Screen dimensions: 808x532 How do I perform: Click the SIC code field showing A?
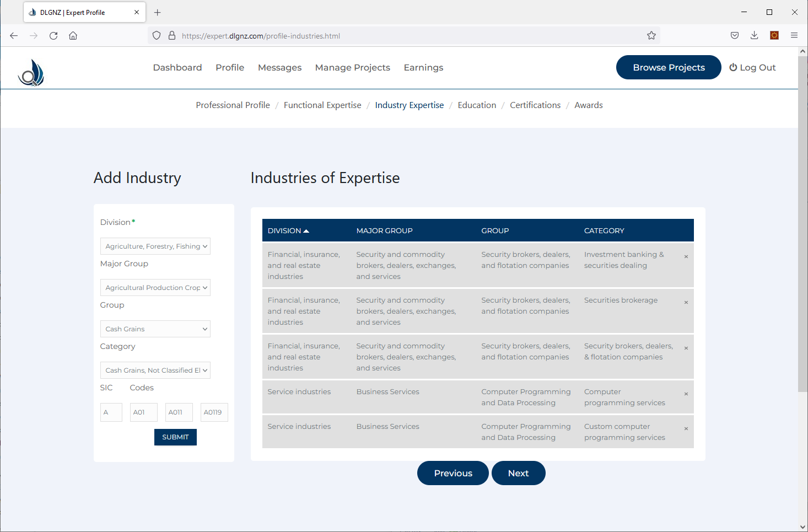(x=111, y=412)
